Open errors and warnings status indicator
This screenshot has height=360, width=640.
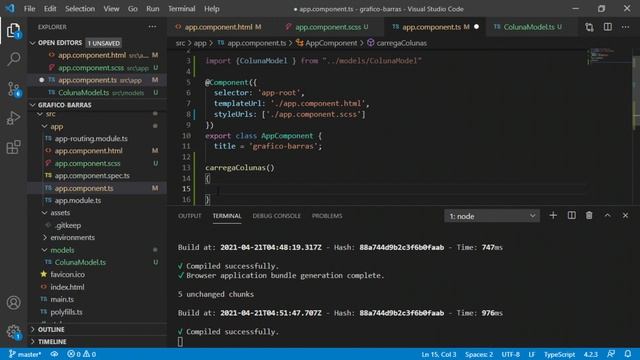[82, 354]
